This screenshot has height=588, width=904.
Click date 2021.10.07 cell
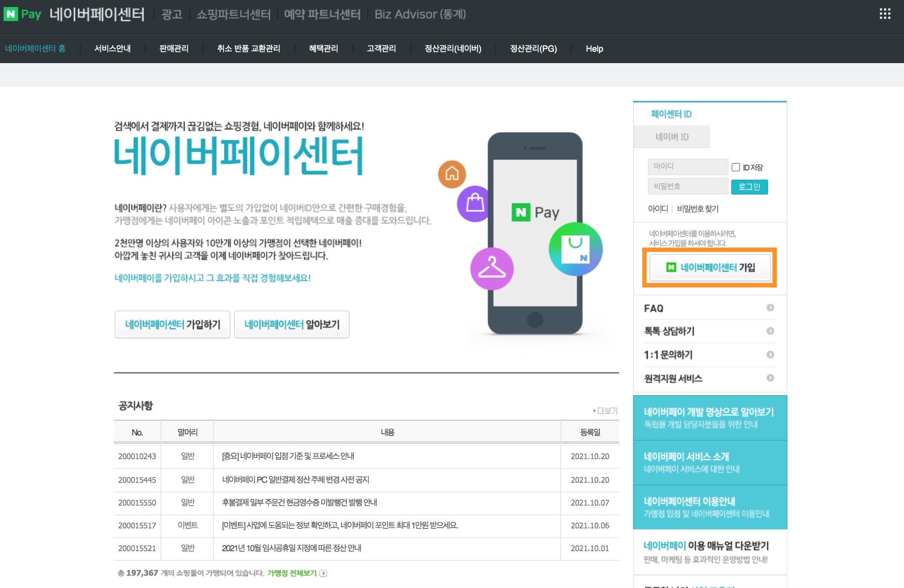tap(590, 503)
